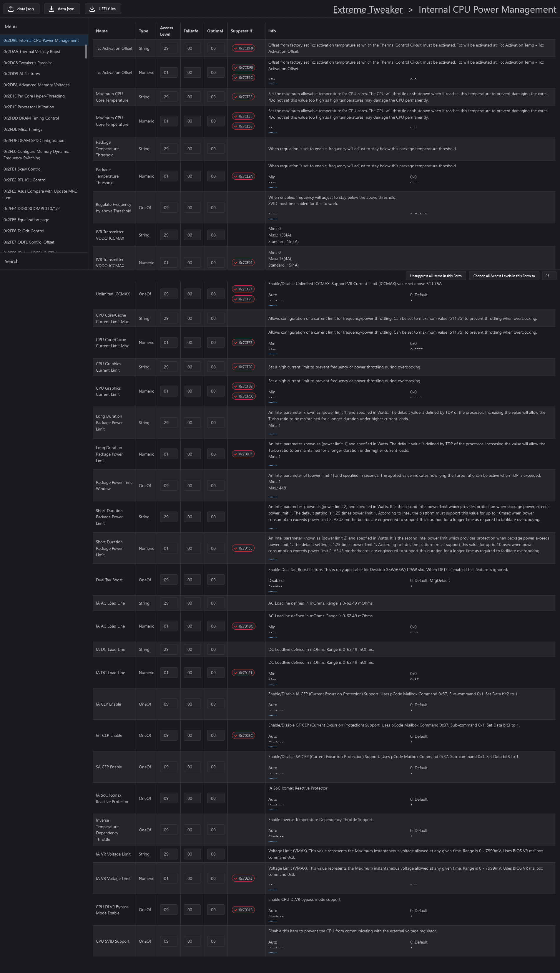
Task: Toggle suppress-if chip 0x7D1F1
Action: 243,673
